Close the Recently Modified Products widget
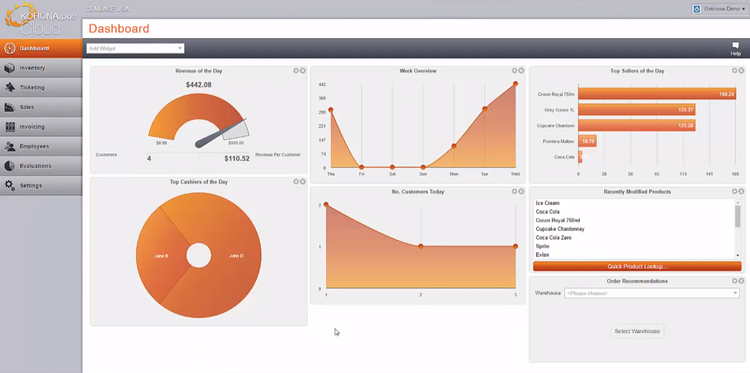Viewport: 750px width, 373px height. tap(741, 191)
